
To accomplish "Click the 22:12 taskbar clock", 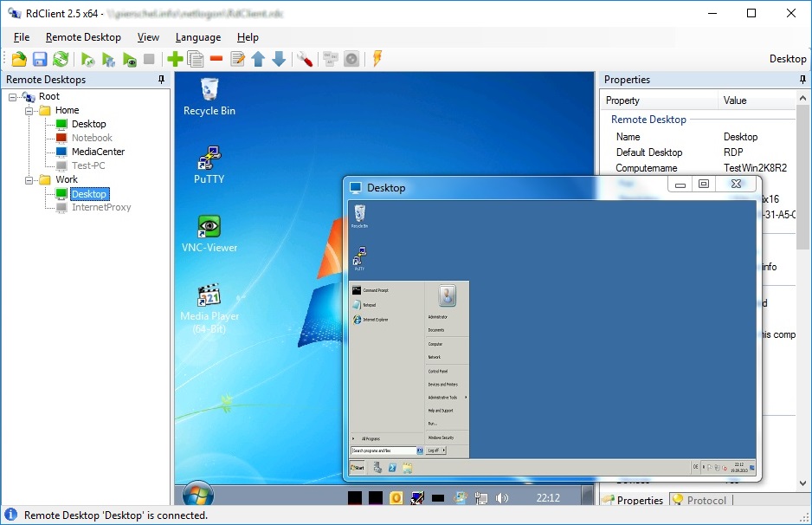I will coord(548,498).
